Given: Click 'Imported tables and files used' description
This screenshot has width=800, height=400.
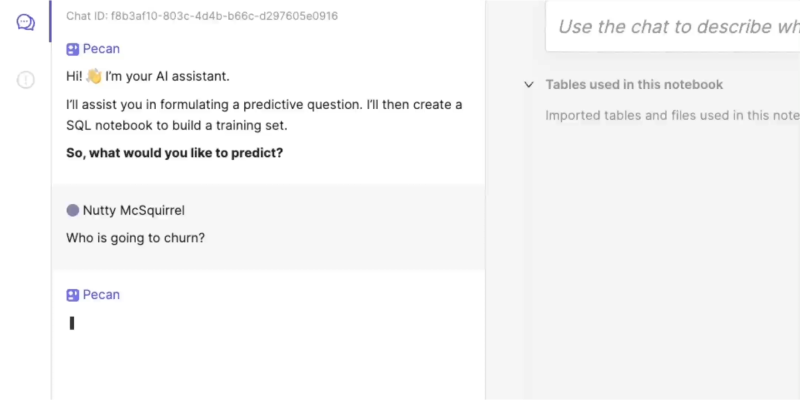Looking at the screenshot, I should 672,115.
